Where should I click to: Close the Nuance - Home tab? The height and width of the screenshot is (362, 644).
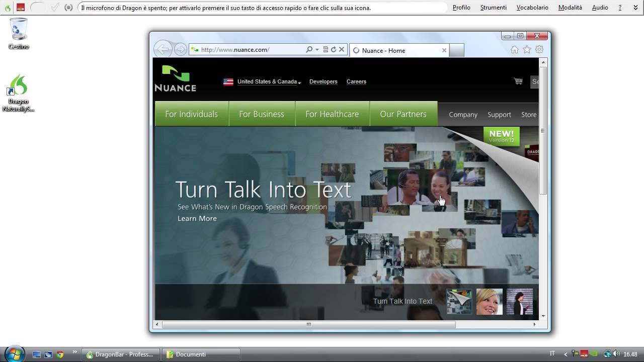click(444, 50)
